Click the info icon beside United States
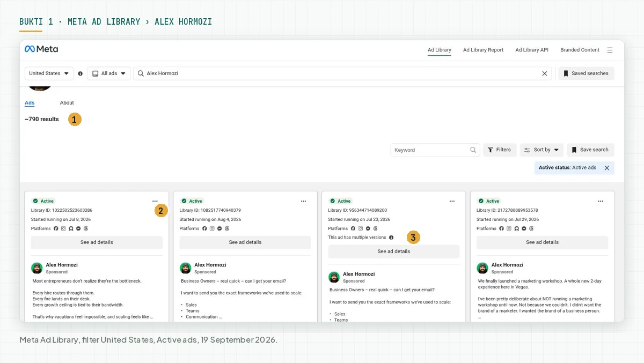The width and height of the screenshot is (644, 363). coord(80,73)
